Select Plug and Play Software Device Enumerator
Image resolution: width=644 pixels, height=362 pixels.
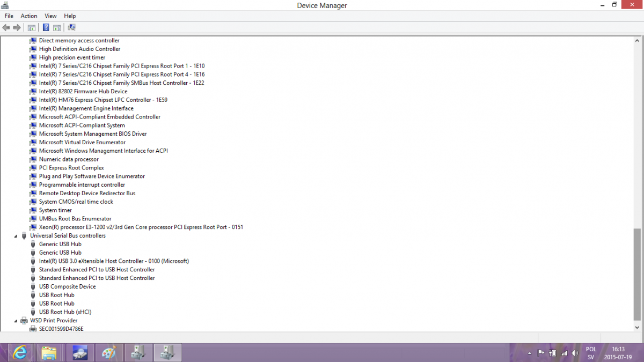92,176
